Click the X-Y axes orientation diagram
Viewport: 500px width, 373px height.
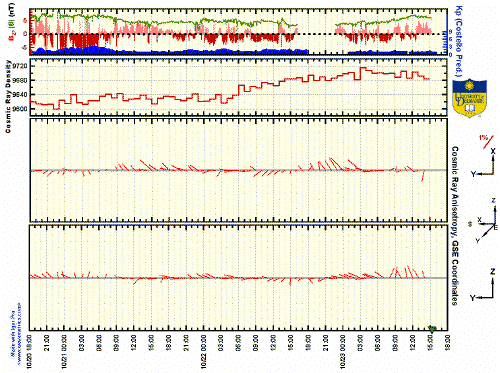pyautogui.click(x=484, y=162)
